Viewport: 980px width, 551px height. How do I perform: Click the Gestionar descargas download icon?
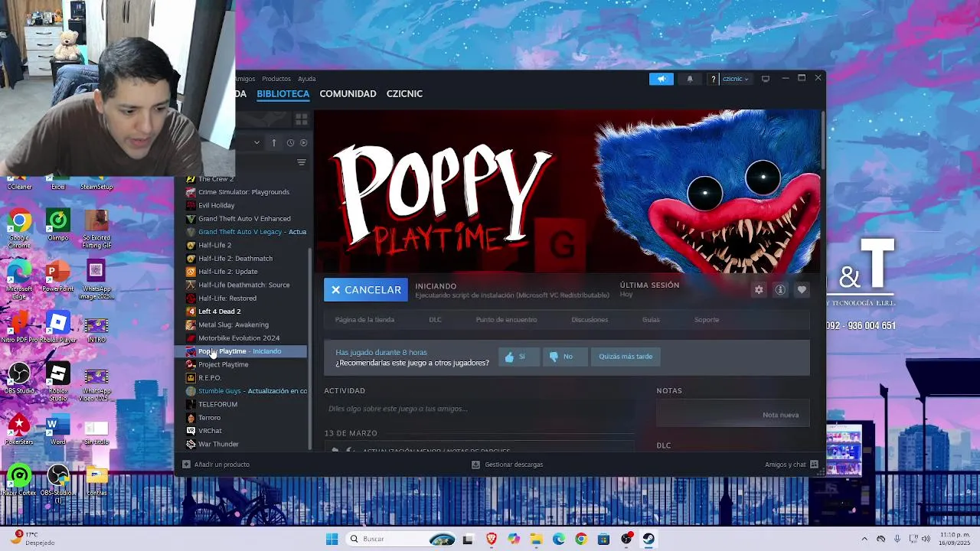[475, 465]
